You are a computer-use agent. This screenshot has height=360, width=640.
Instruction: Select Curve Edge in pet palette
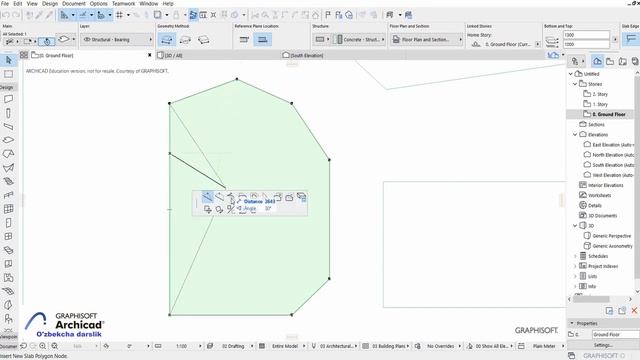click(219, 197)
